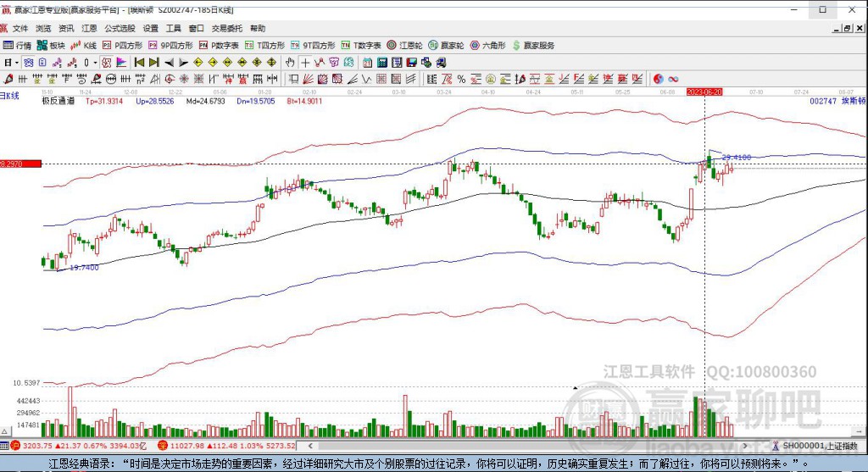Expand the dropdown arrow beside the 0 icon
Image resolution: width=868 pixels, height=472 pixels.
[94, 63]
